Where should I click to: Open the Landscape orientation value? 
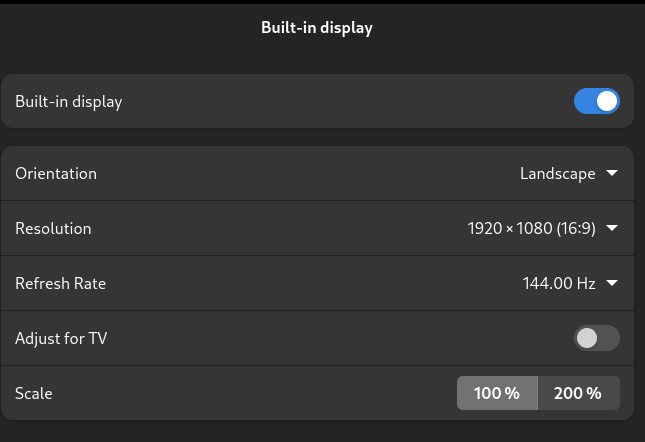pyautogui.click(x=557, y=173)
